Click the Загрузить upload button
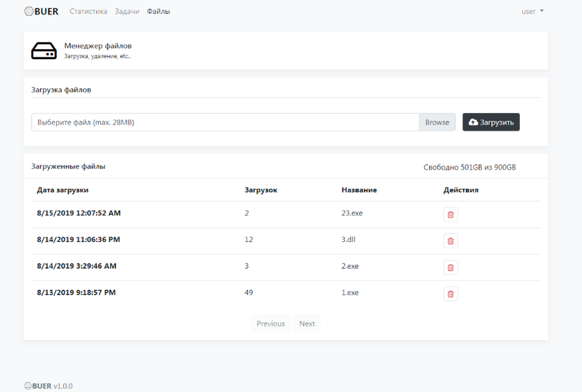The width and height of the screenshot is (582, 392). point(491,122)
